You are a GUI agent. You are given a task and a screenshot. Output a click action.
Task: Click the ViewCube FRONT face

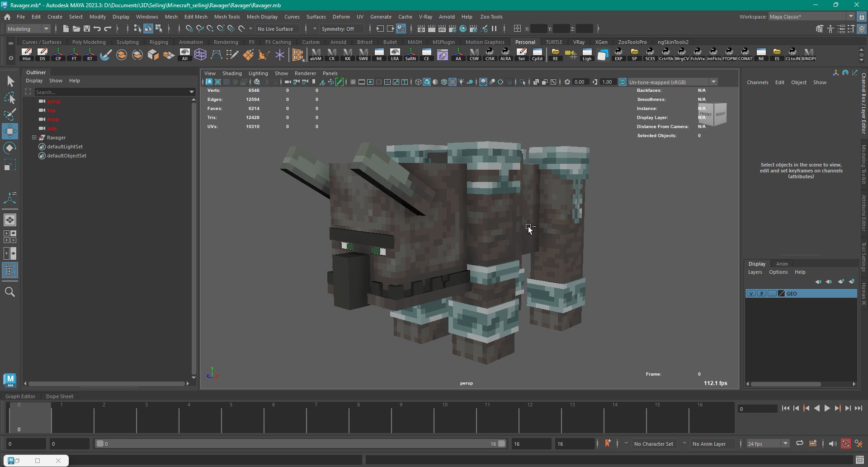(x=705, y=114)
